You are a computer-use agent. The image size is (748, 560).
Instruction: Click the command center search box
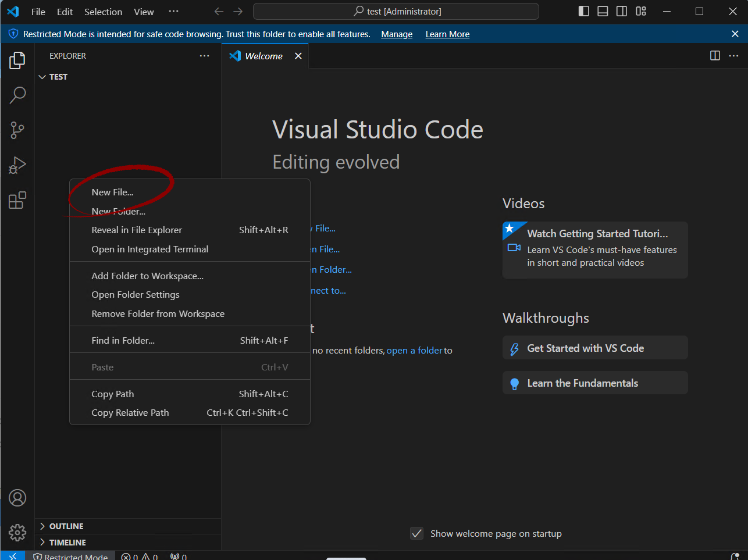coord(396,12)
